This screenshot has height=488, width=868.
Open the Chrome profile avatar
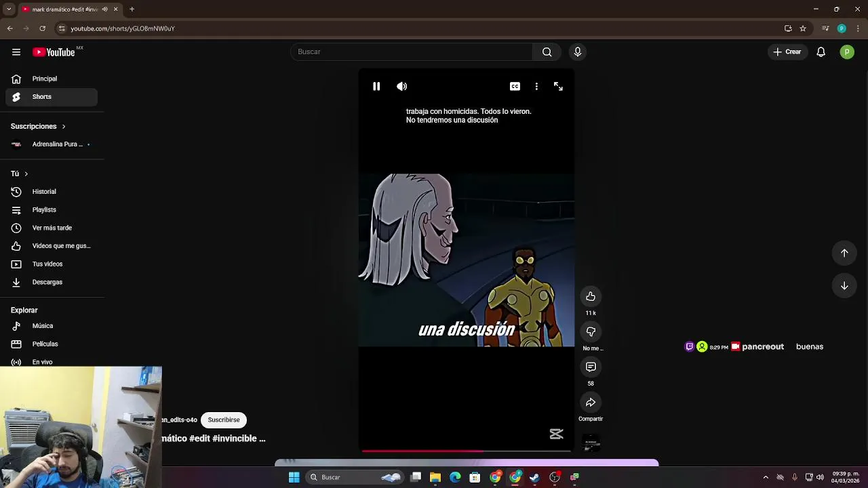click(x=842, y=28)
